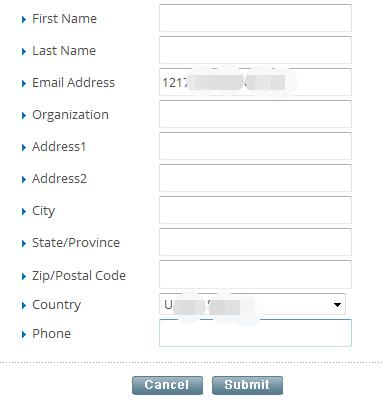Click inside the Email Address field
Screen dimensions: 382x403
coord(255,82)
